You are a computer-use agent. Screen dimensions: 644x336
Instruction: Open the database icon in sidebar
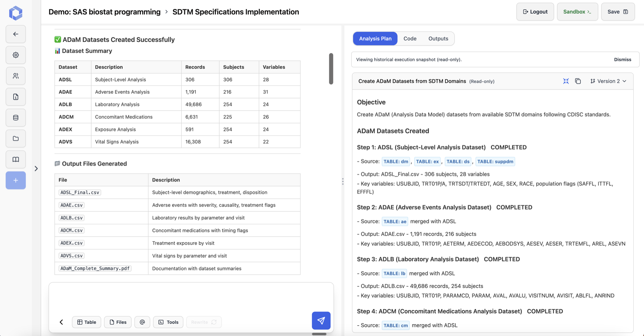tap(16, 117)
